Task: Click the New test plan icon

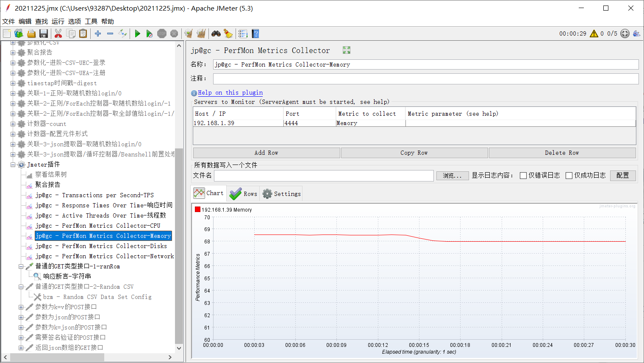Action: pos(7,34)
